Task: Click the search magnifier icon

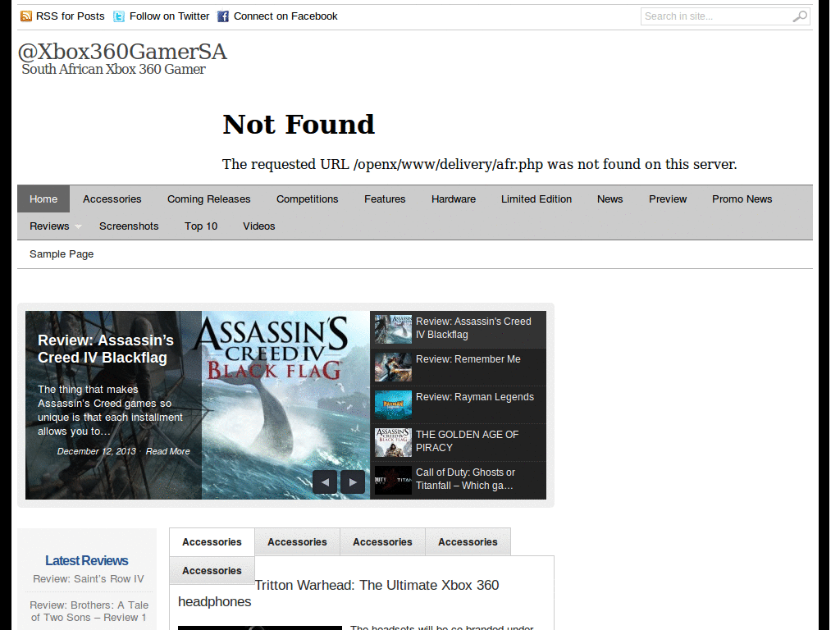Action: click(x=799, y=16)
